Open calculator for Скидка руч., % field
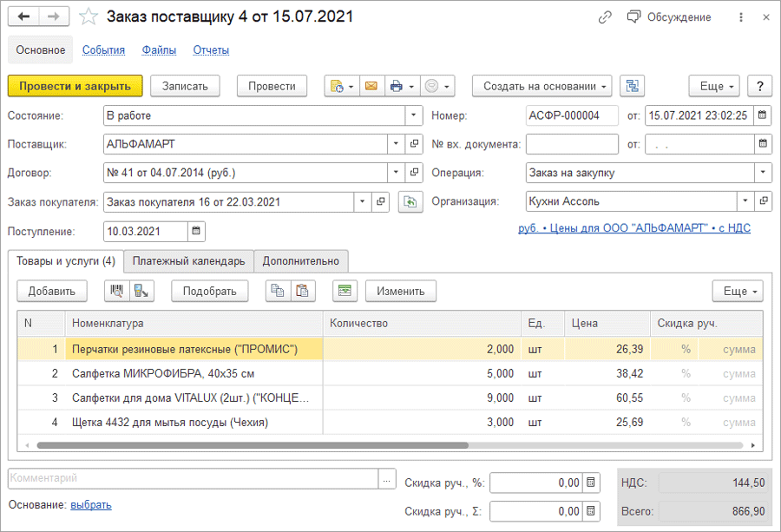 coord(591,483)
